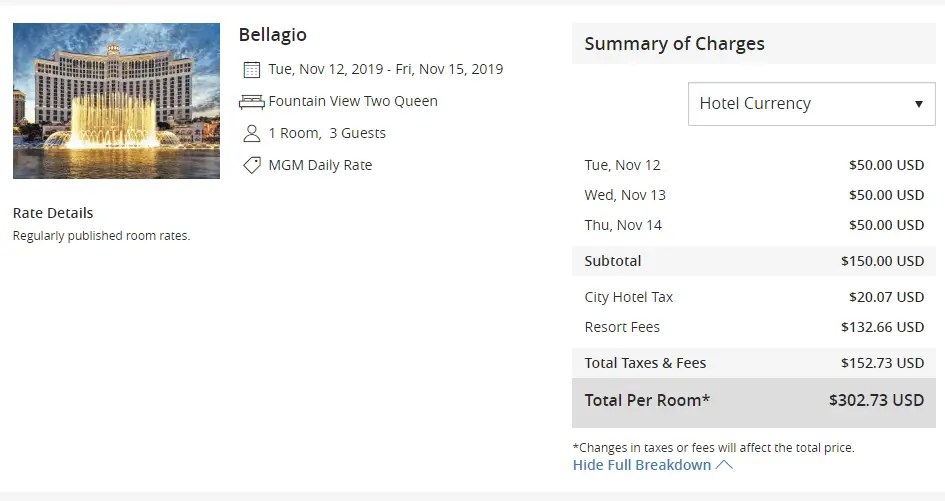The height and width of the screenshot is (501, 945).
Task: Open the Hotel Currency dropdown
Action: pos(811,104)
